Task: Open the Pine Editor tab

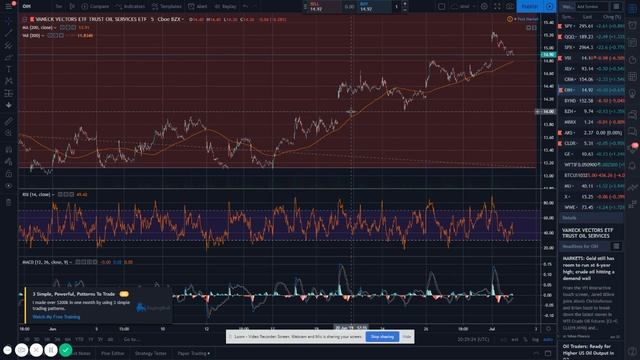Action: pos(112,353)
